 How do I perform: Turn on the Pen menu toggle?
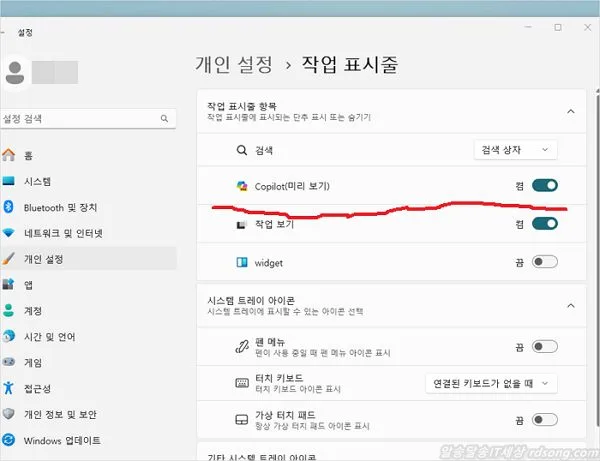tap(544, 346)
